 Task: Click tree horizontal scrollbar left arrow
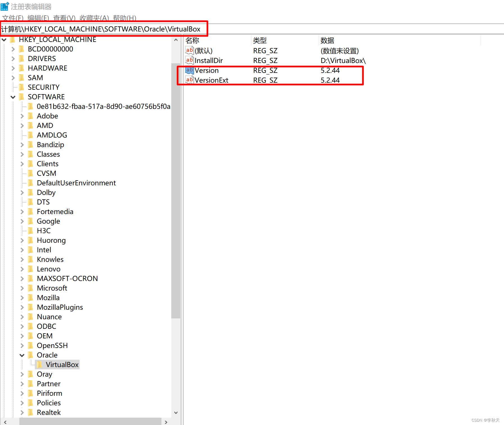(5, 422)
